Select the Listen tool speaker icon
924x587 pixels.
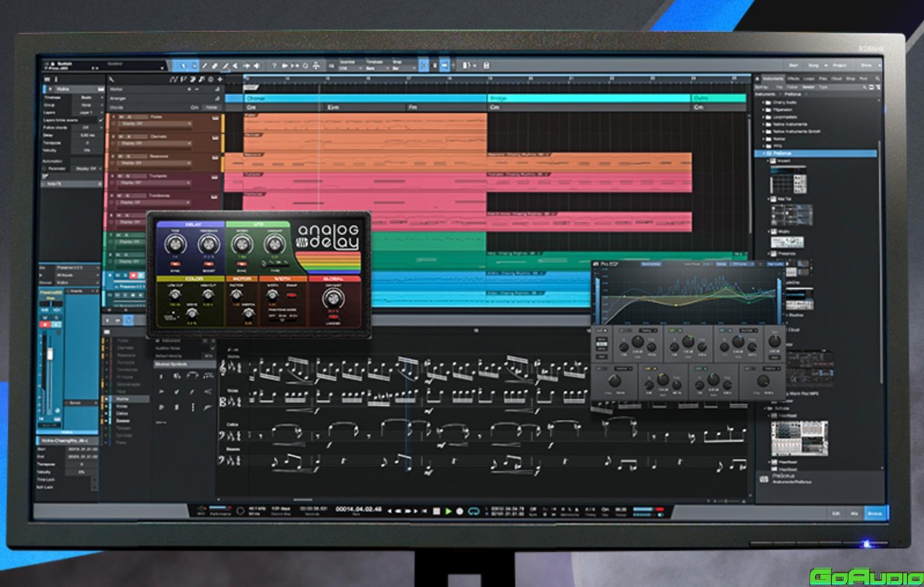[257, 66]
